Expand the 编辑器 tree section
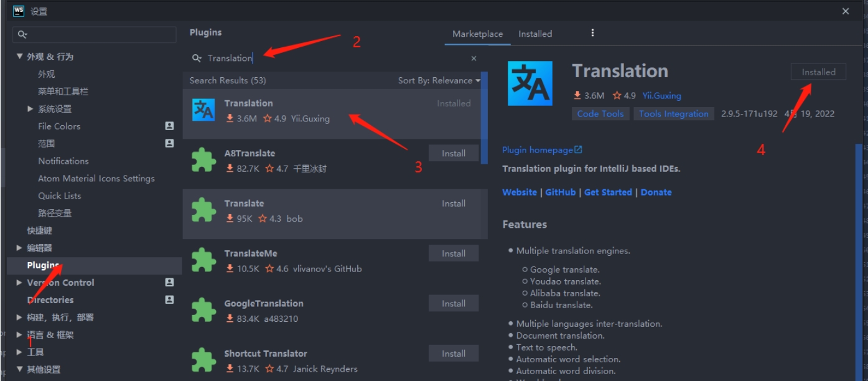The width and height of the screenshot is (868, 381). [x=19, y=248]
